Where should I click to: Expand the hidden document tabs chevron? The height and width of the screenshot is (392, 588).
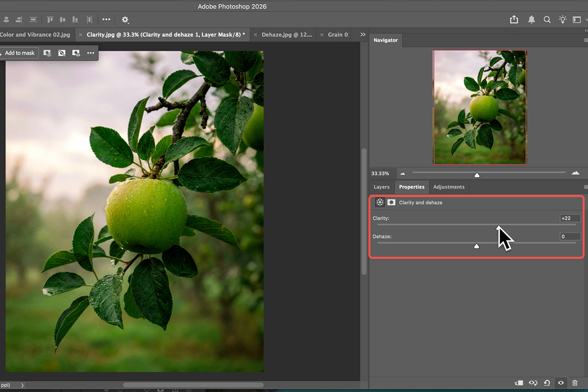tap(363, 35)
